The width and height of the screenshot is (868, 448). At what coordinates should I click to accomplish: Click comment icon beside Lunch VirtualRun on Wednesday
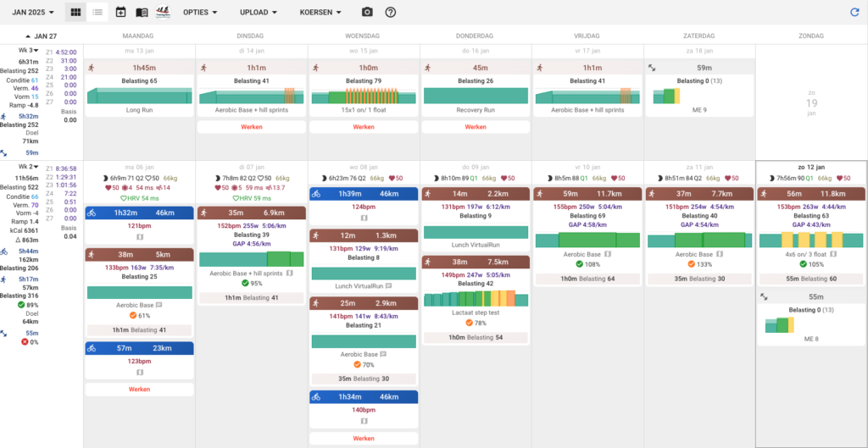click(x=389, y=286)
